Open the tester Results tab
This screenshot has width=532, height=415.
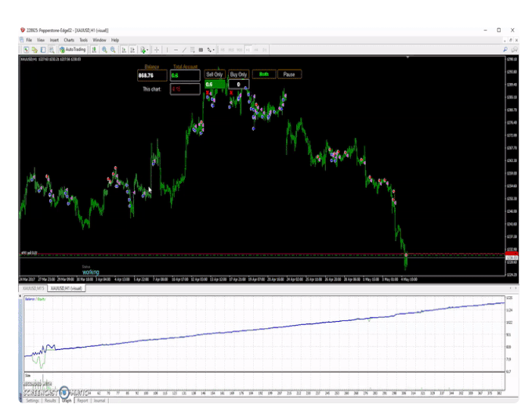click(50, 401)
